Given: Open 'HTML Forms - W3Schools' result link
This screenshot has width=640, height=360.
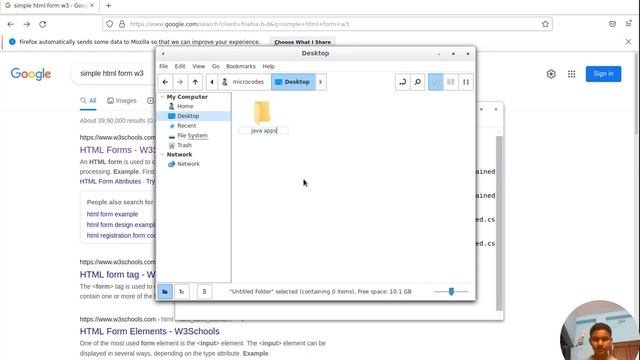Looking at the screenshot, I should tap(118, 150).
